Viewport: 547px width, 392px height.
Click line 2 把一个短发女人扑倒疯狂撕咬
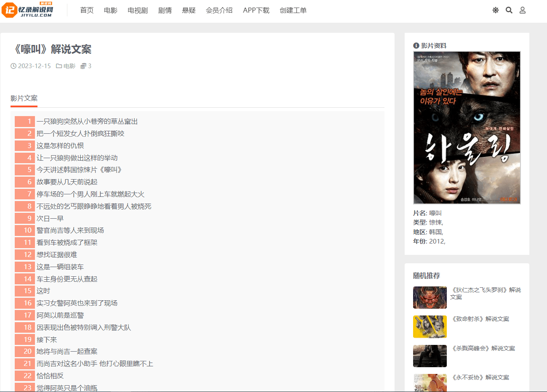coord(80,134)
